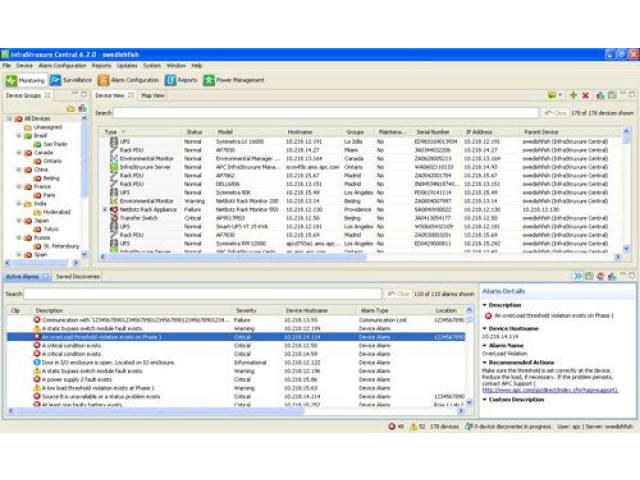Screen dimensions: 640x480
Task: Select the 'Source B is unavailable' alarm row
Action: (236, 396)
